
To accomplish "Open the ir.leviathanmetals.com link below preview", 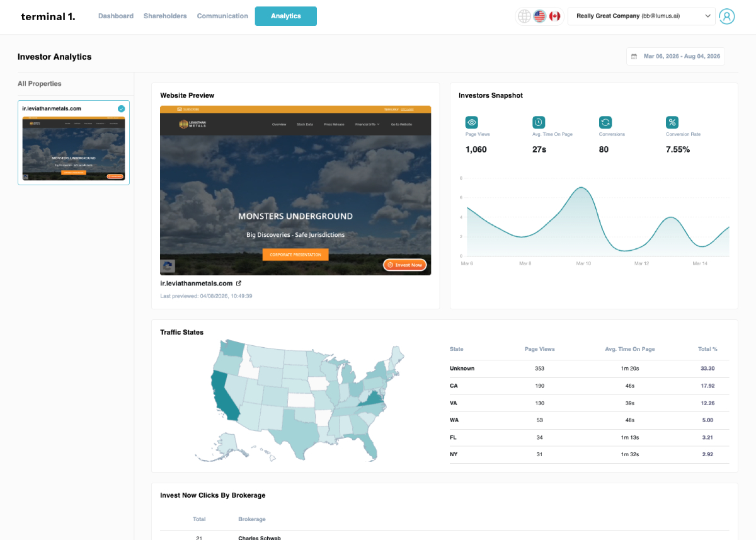I will [x=197, y=284].
